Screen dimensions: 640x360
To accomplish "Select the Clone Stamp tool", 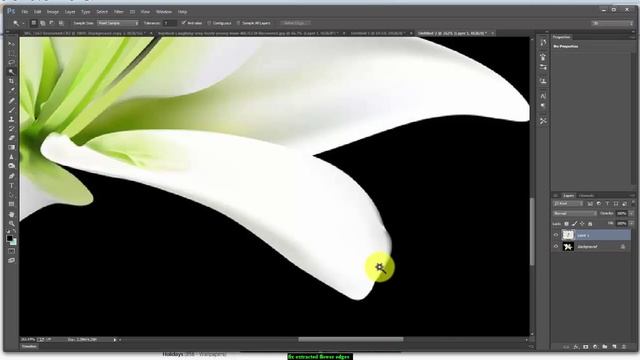I will coord(11,119).
